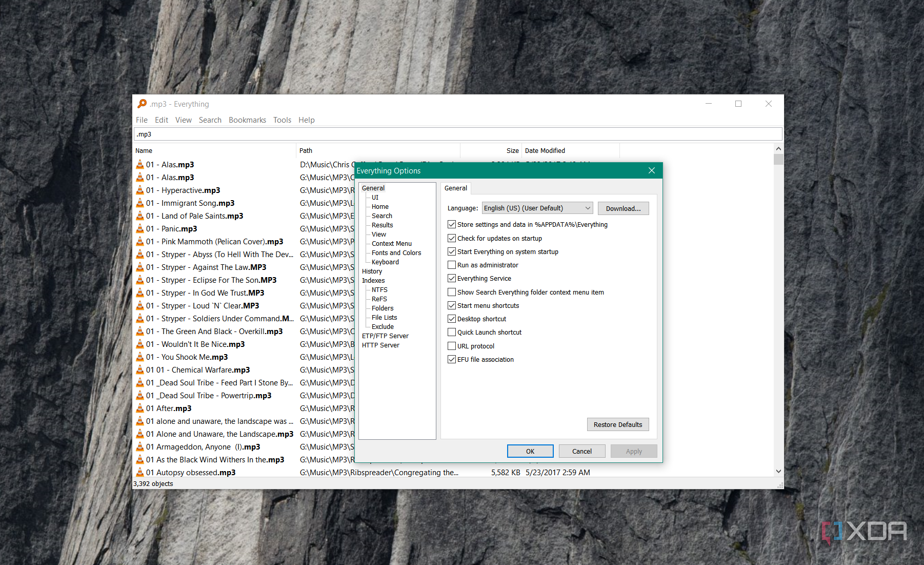This screenshot has height=565, width=924.
Task: Select Indexes in the options tree
Action: pyautogui.click(x=373, y=280)
